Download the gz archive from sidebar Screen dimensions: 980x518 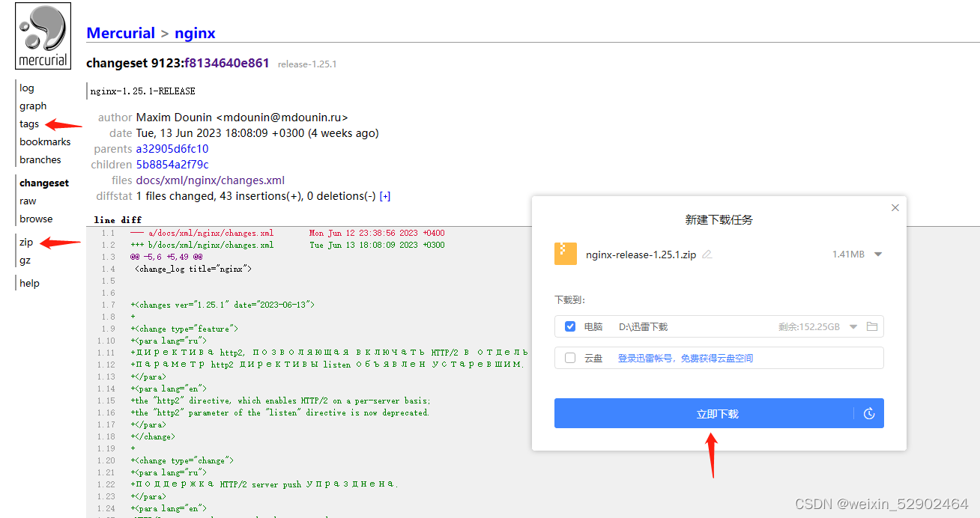pos(25,260)
